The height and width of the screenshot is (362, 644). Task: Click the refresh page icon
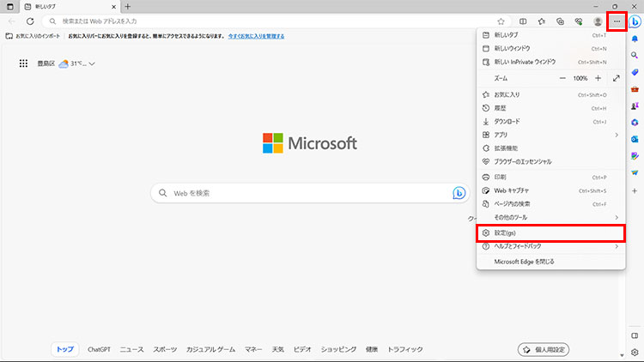(x=30, y=21)
